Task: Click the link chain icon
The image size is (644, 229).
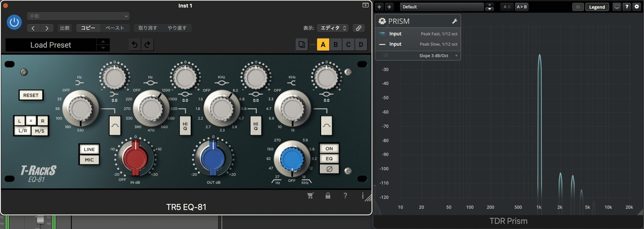Action: [358, 28]
